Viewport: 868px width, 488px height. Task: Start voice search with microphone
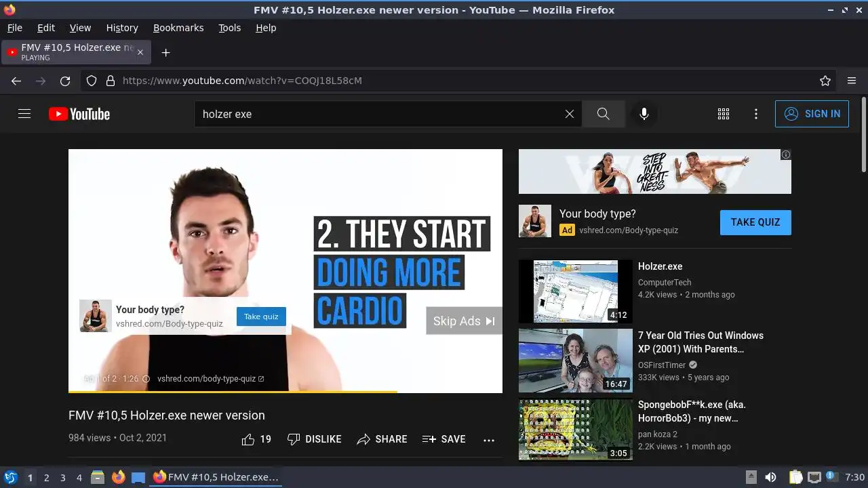click(644, 114)
